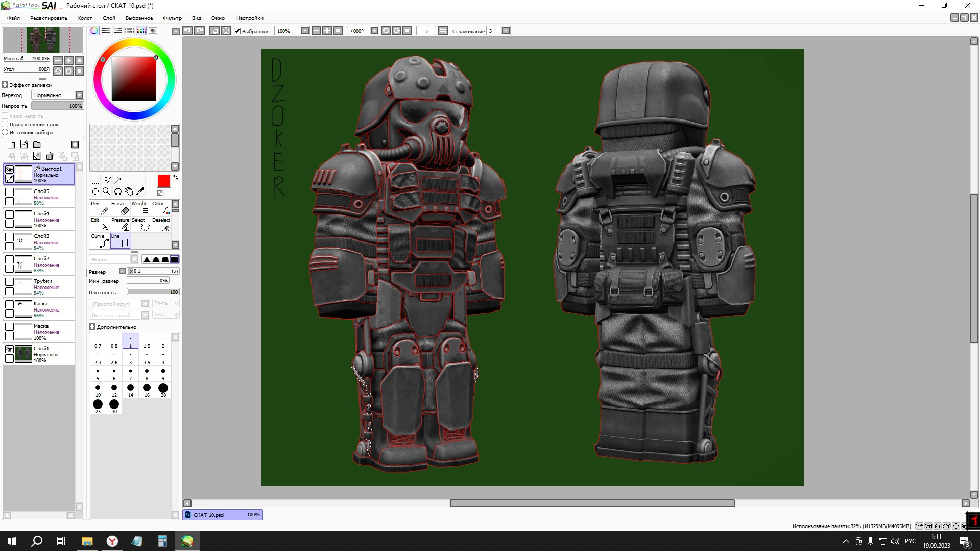This screenshot has height=551, width=980.
Task: Open the Настройки menu
Action: 250,18
